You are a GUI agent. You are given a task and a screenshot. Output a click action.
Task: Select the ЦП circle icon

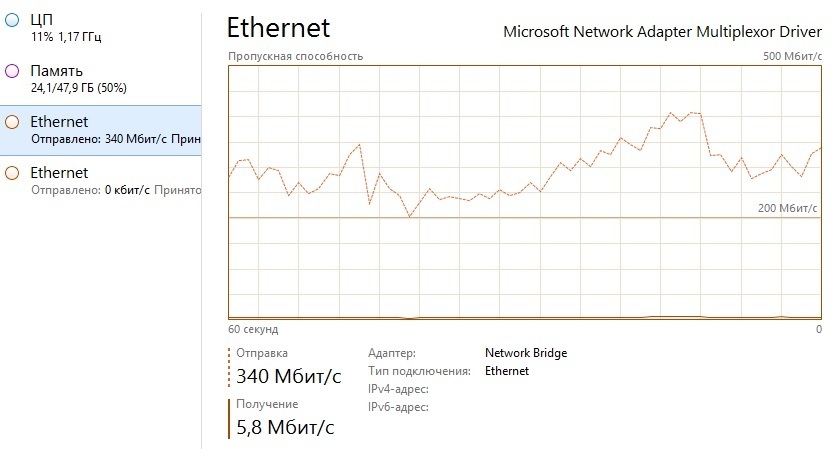point(12,20)
